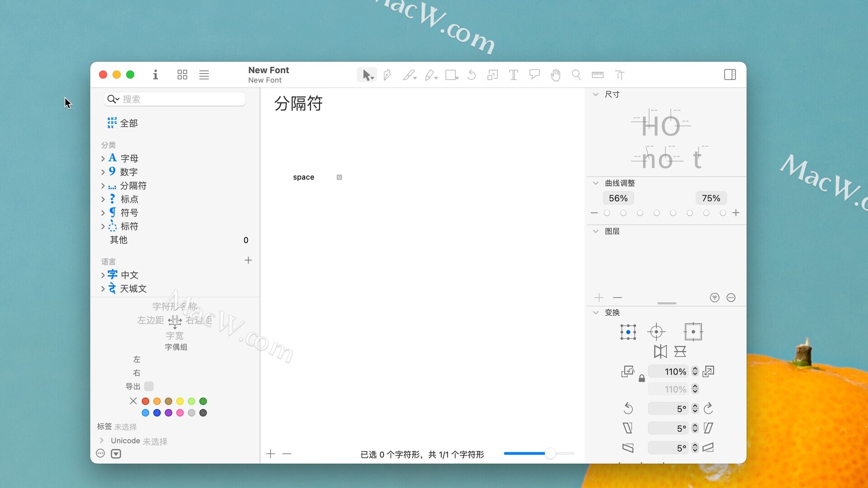Select the Hand tool
The image size is (868, 488).
coord(556,75)
